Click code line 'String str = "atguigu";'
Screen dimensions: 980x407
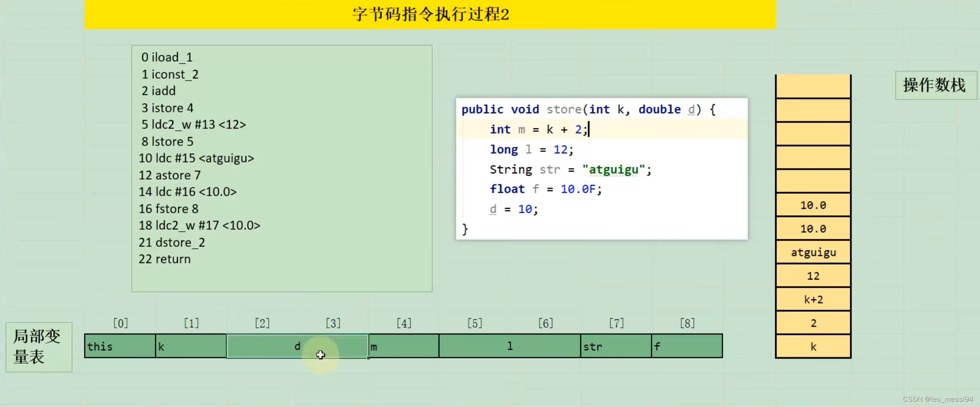(x=570, y=169)
